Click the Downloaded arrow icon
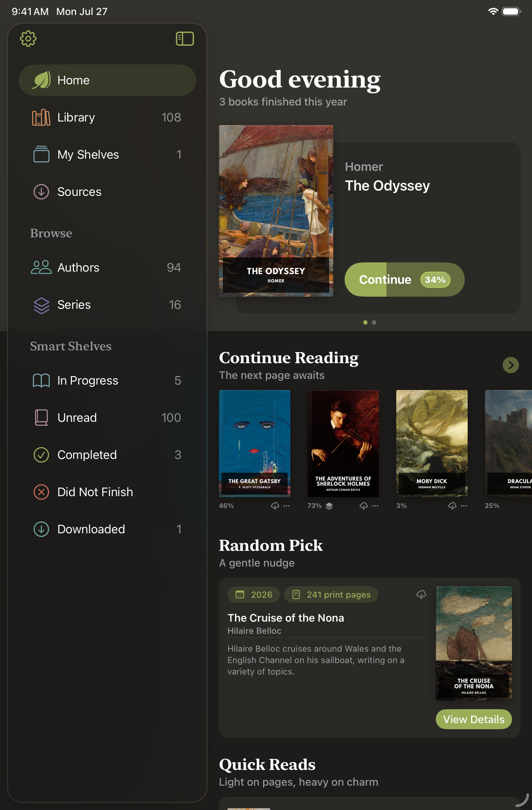 tap(41, 529)
